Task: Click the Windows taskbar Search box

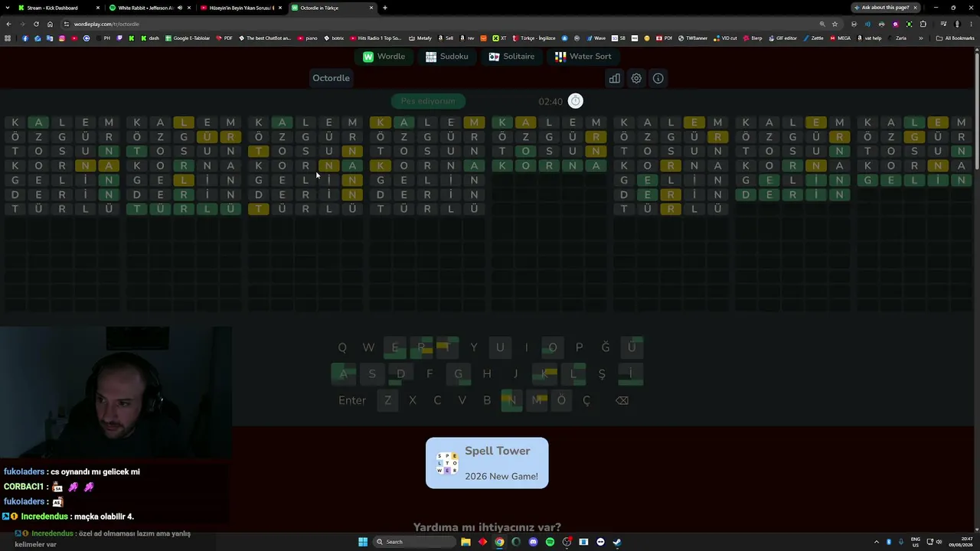Action: pyautogui.click(x=413, y=542)
